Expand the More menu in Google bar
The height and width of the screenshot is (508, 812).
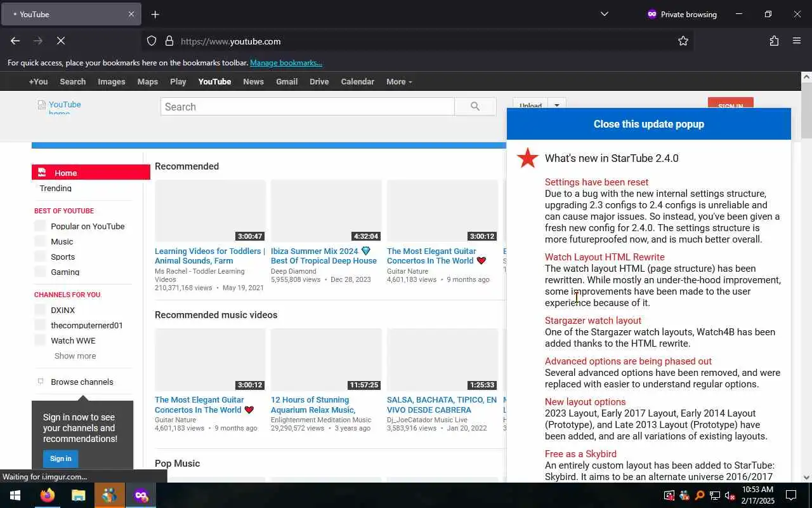399,82
